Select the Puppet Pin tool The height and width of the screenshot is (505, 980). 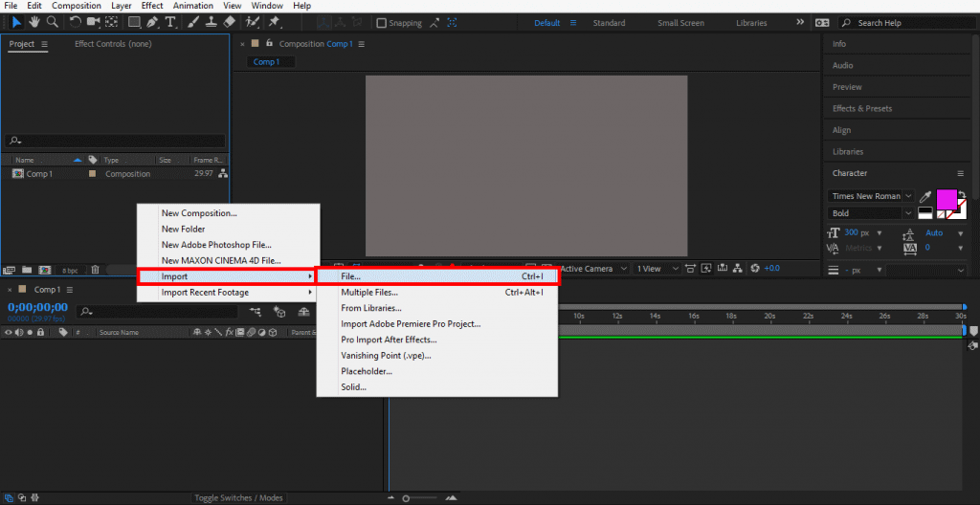point(274,23)
